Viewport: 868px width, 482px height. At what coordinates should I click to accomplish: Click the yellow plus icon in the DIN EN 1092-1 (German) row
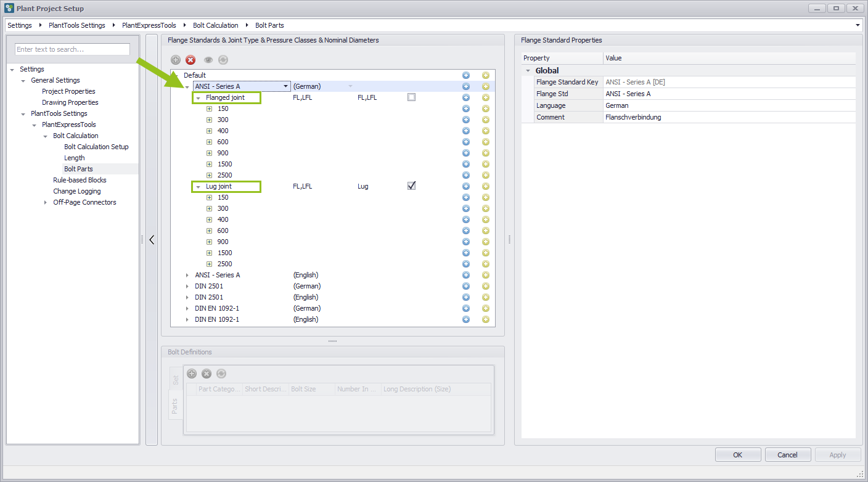click(x=486, y=308)
